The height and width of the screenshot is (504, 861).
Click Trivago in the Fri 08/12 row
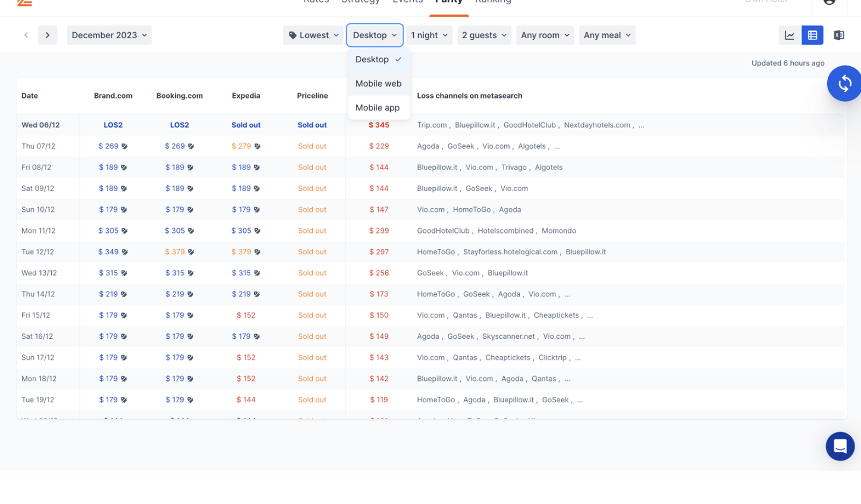[514, 167]
